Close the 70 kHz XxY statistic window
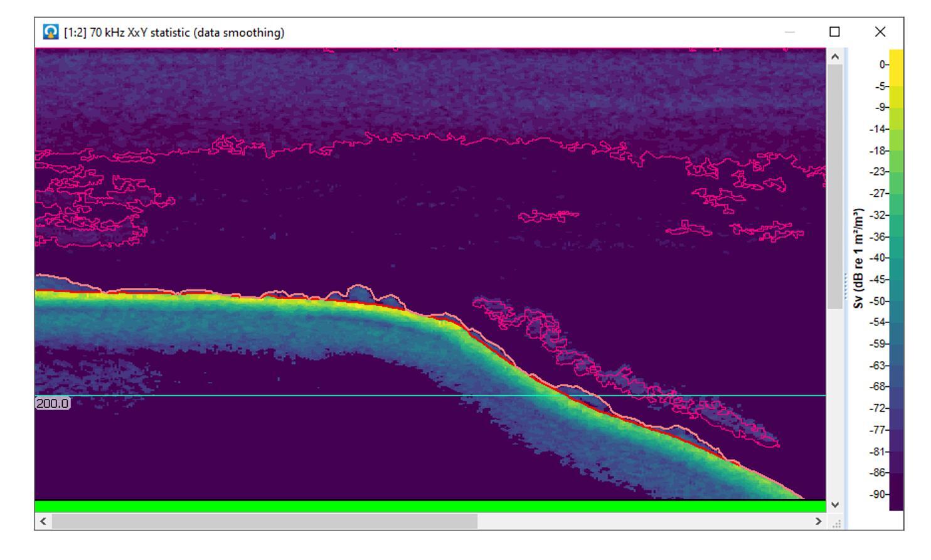The height and width of the screenshot is (560, 931). click(880, 32)
